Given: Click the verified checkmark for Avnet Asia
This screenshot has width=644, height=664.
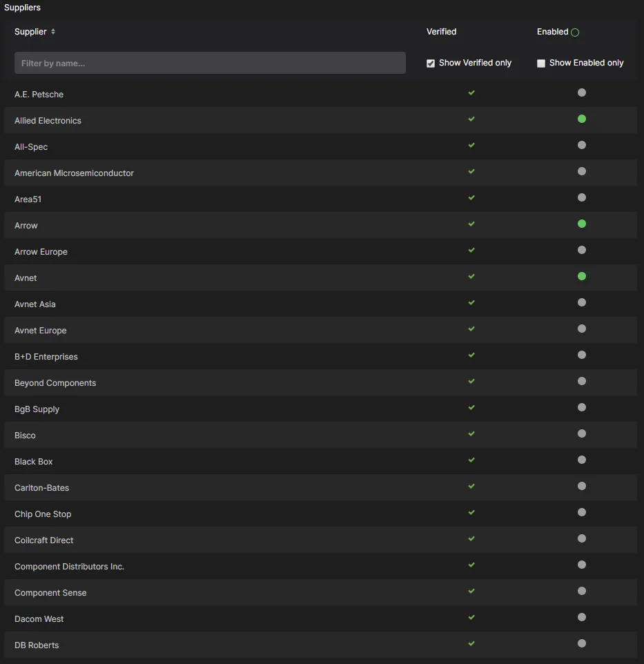Looking at the screenshot, I should (471, 303).
